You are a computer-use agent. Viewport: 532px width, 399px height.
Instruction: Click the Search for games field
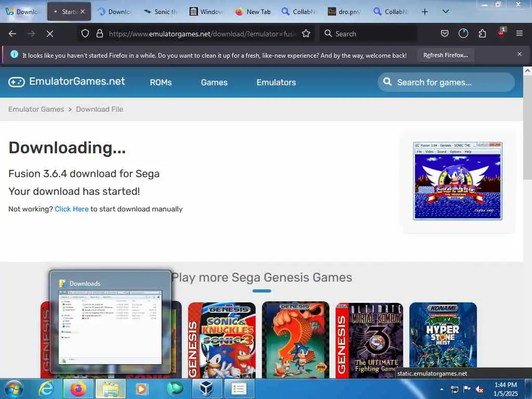(446, 82)
